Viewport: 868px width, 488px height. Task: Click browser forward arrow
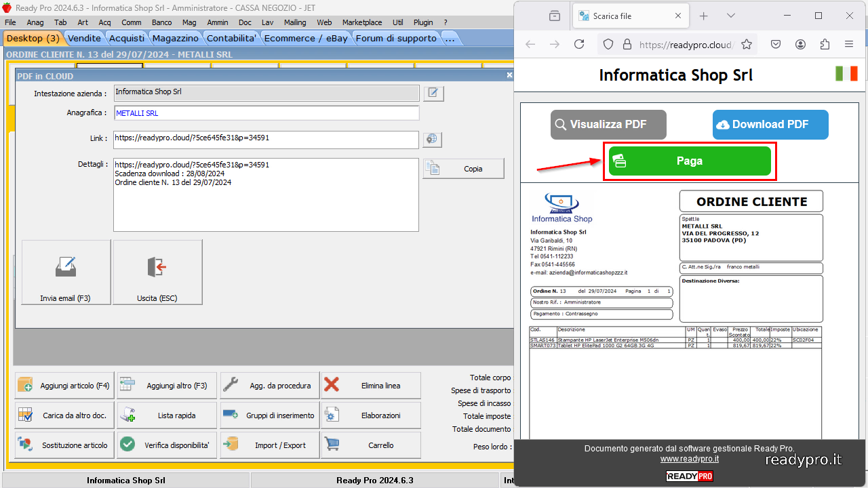[555, 44]
